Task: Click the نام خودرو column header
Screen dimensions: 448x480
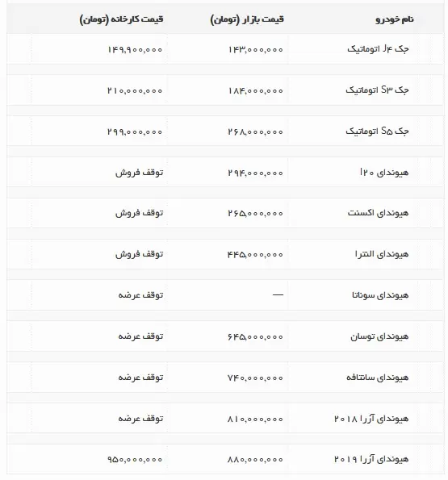Action: click(395, 19)
